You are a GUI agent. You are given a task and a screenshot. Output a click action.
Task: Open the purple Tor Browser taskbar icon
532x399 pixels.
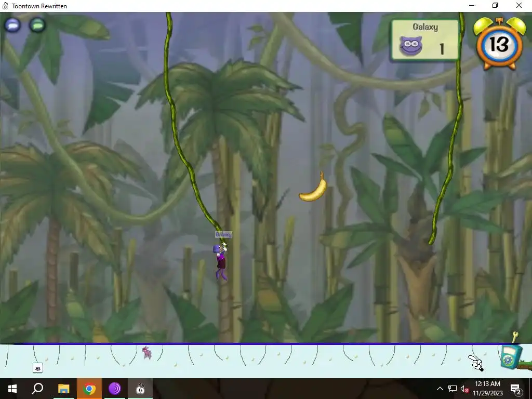click(115, 389)
